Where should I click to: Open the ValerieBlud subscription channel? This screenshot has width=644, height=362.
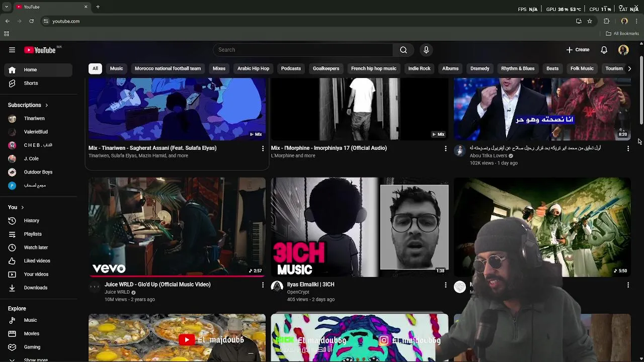tap(38, 132)
